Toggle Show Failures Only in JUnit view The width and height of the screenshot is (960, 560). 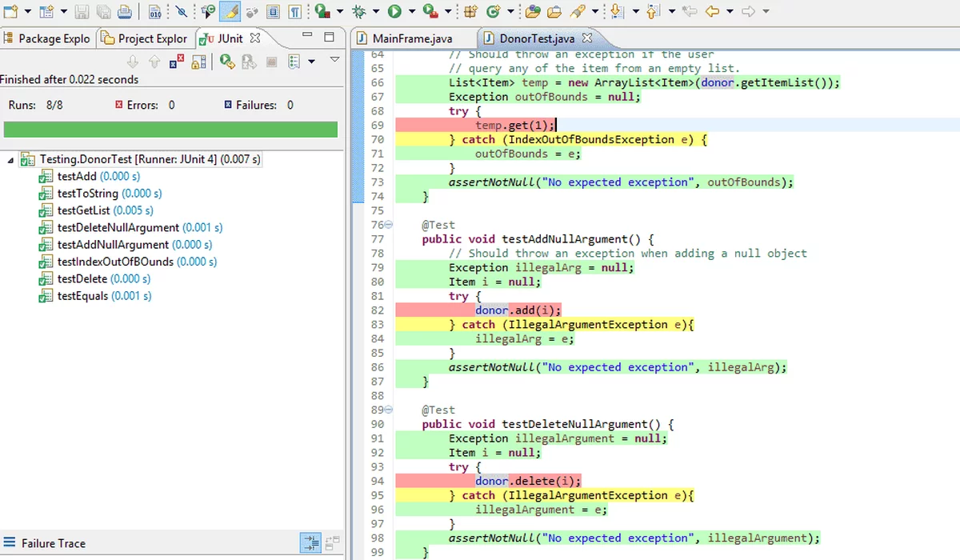[177, 62]
